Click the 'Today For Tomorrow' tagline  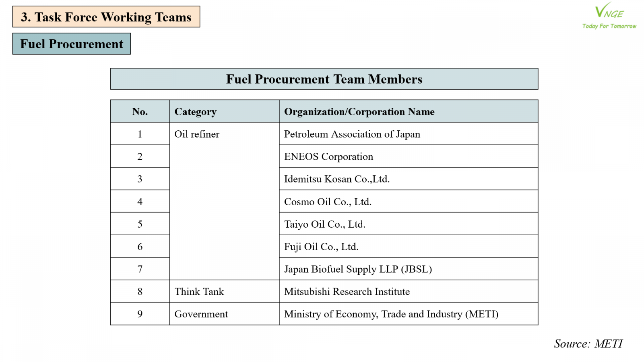click(x=609, y=26)
